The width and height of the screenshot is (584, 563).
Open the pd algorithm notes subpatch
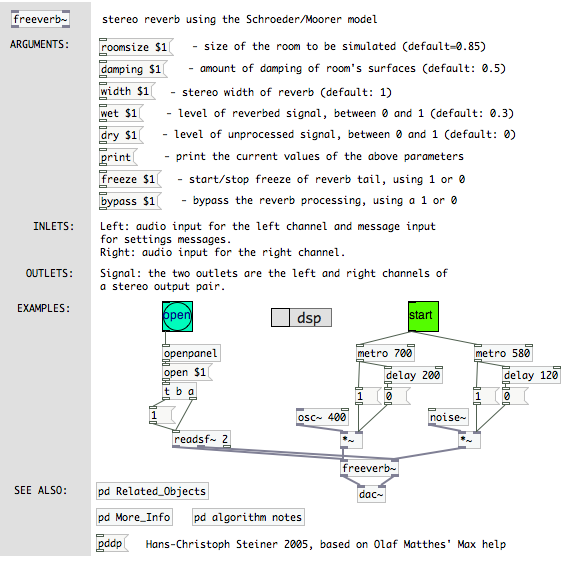248,517
